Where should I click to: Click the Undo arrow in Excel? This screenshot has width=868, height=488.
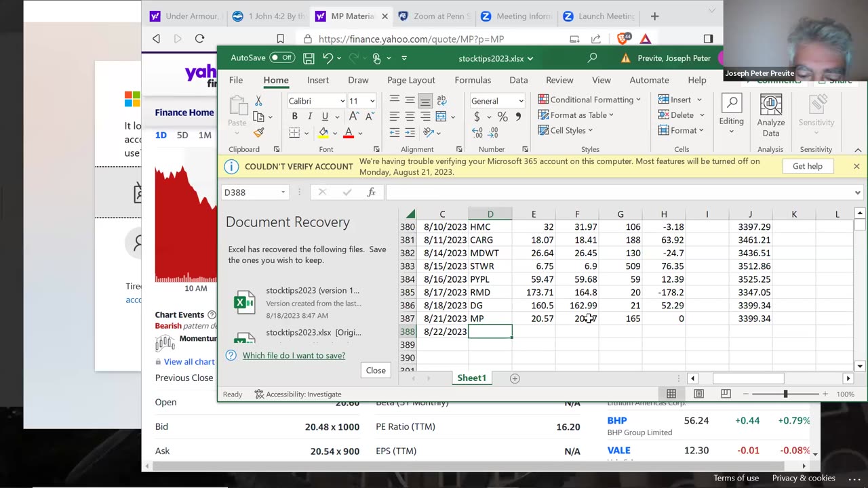(x=328, y=58)
